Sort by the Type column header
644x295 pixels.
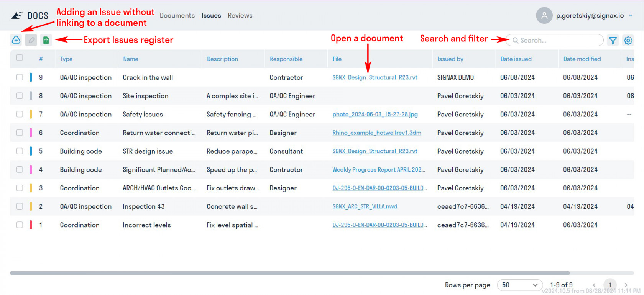tap(66, 59)
